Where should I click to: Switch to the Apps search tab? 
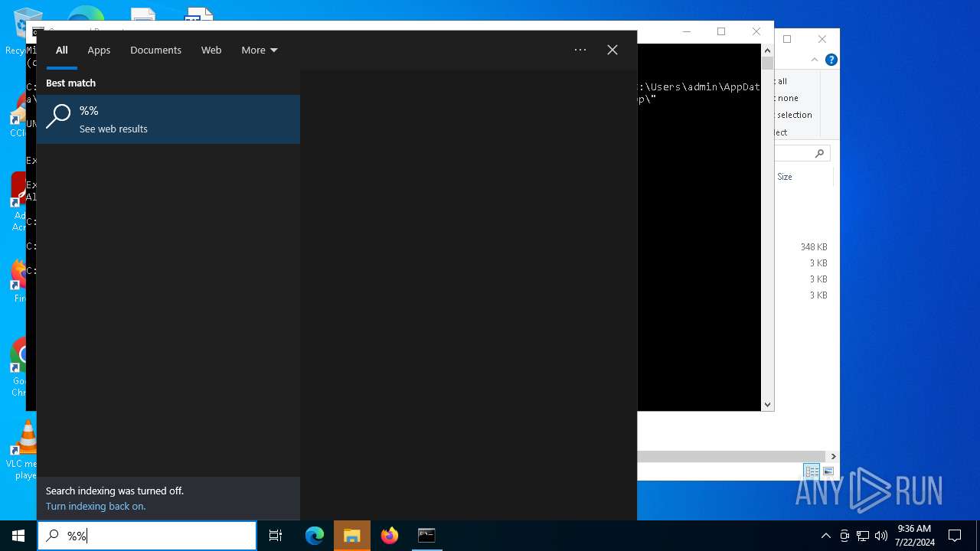pyautogui.click(x=99, y=50)
